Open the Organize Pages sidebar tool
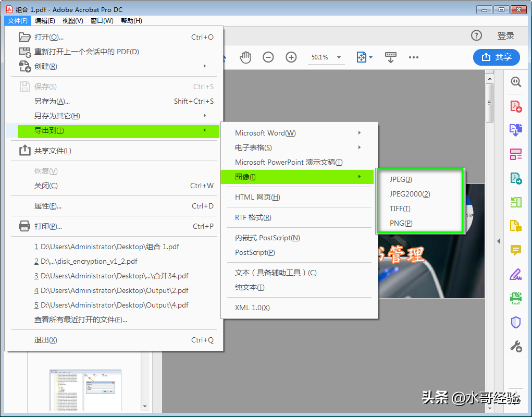This screenshot has width=532, height=417. tap(516, 154)
